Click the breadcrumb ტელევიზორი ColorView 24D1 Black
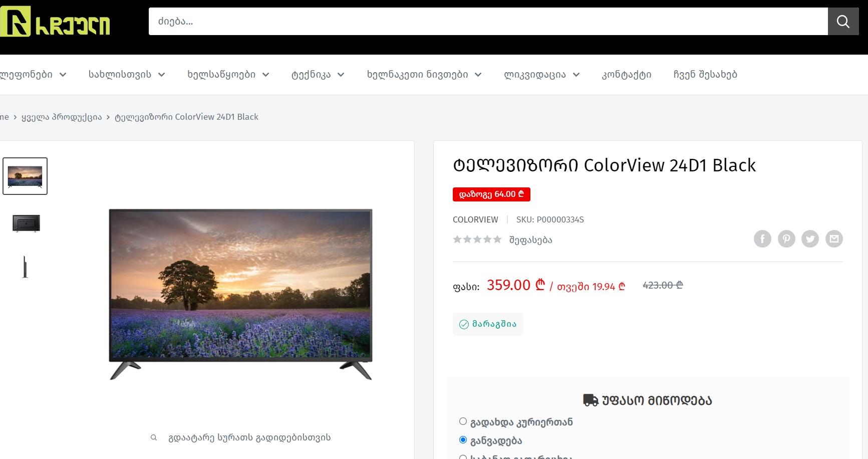 click(x=186, y=117)
